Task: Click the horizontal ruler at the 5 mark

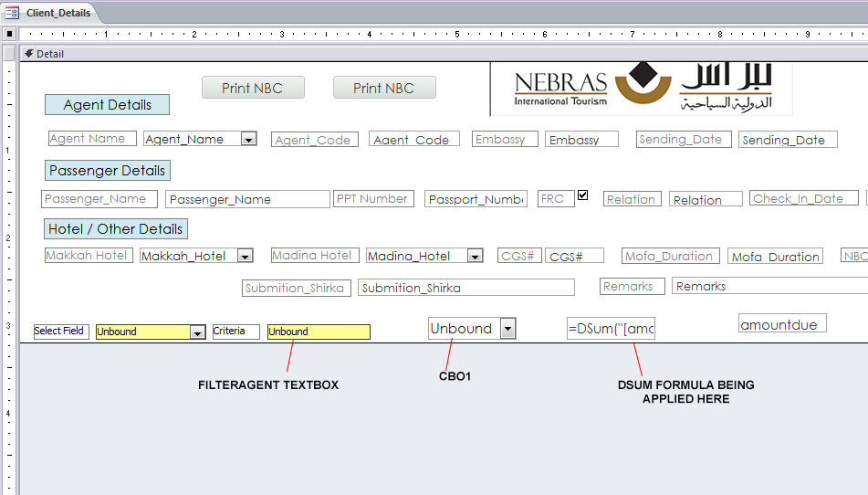Action: pyautogui.click(x=457, y=34)
